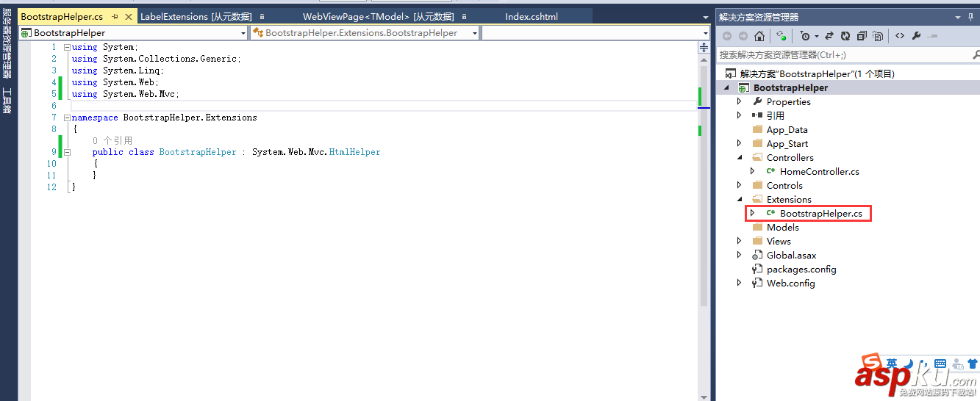
Task: Select the Controllers folder
Action: pyautogui.click(x=790, y=157)
